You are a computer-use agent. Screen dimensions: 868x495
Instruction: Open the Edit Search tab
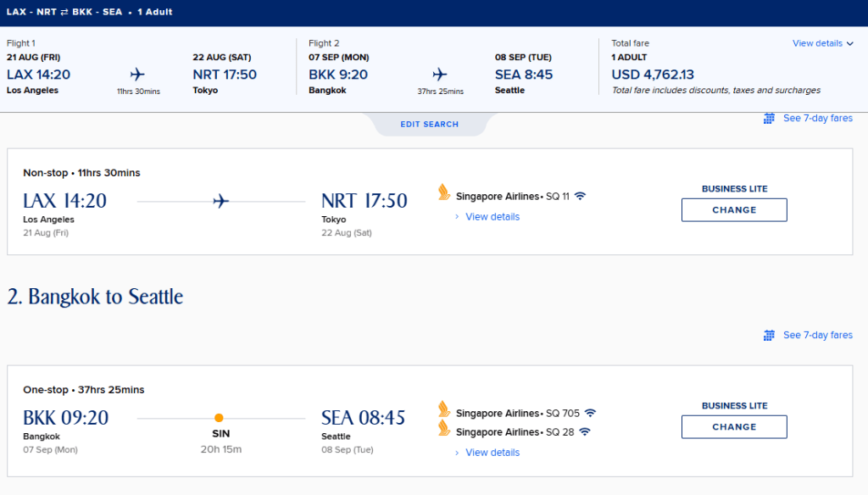click(x=430, y=125)
